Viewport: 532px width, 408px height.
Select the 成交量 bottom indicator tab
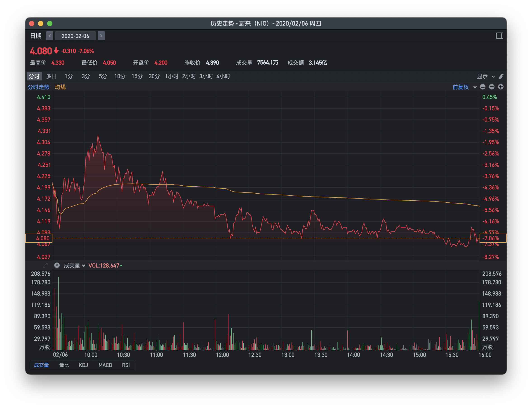pyautogui.click(x=41, y=365)
